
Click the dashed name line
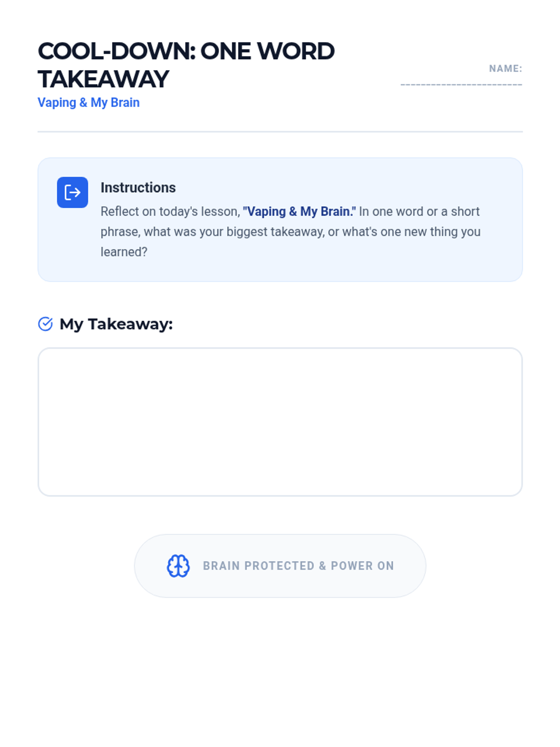point(461,85)
